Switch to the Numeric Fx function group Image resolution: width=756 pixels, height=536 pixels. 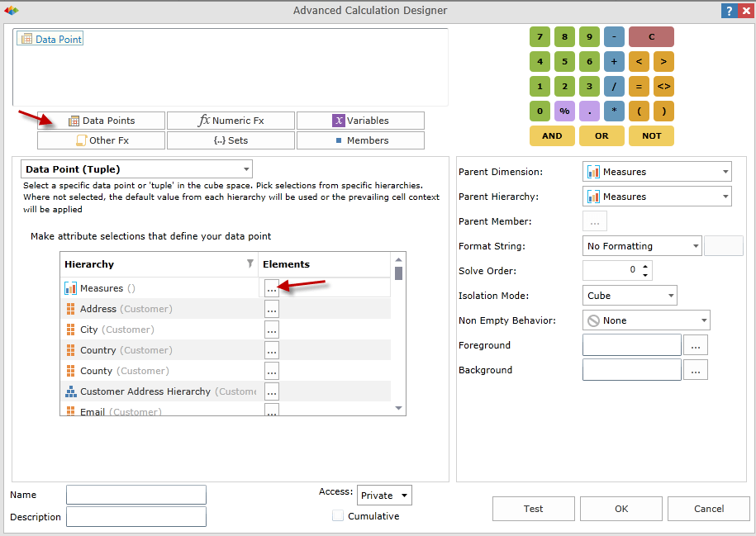(231, 121)
